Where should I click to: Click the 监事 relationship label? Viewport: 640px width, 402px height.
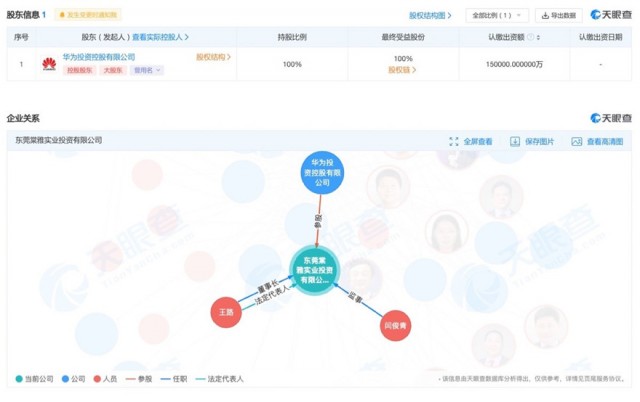point(355,297)
